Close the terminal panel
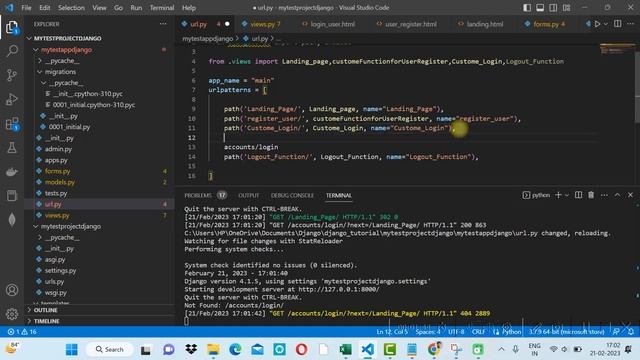This screenshot has width=640, height=360. (630, 195)
